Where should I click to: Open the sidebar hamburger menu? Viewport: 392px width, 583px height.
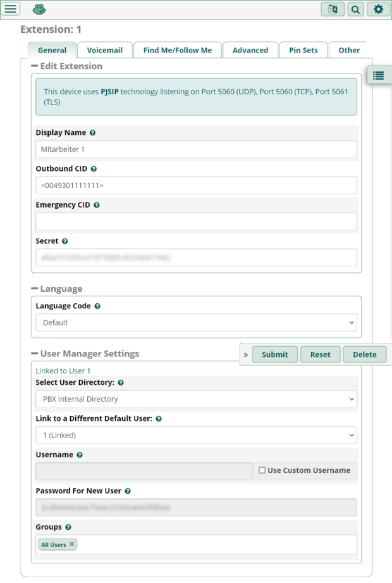click(11, 9)
